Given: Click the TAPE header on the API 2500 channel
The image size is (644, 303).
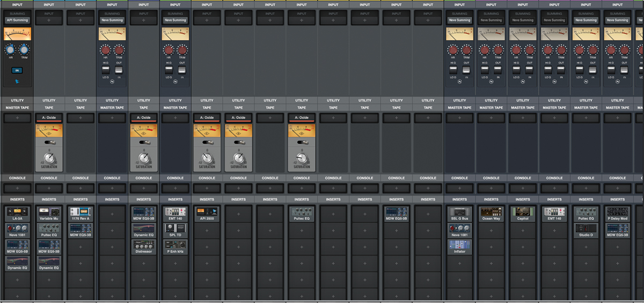Looking at the screenshot, I should (207, 108).
